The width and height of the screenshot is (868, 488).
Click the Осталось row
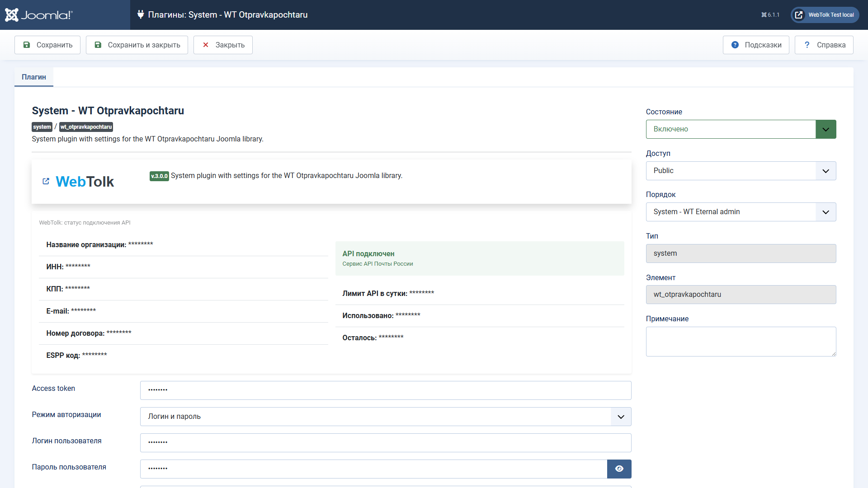point(480,338)
